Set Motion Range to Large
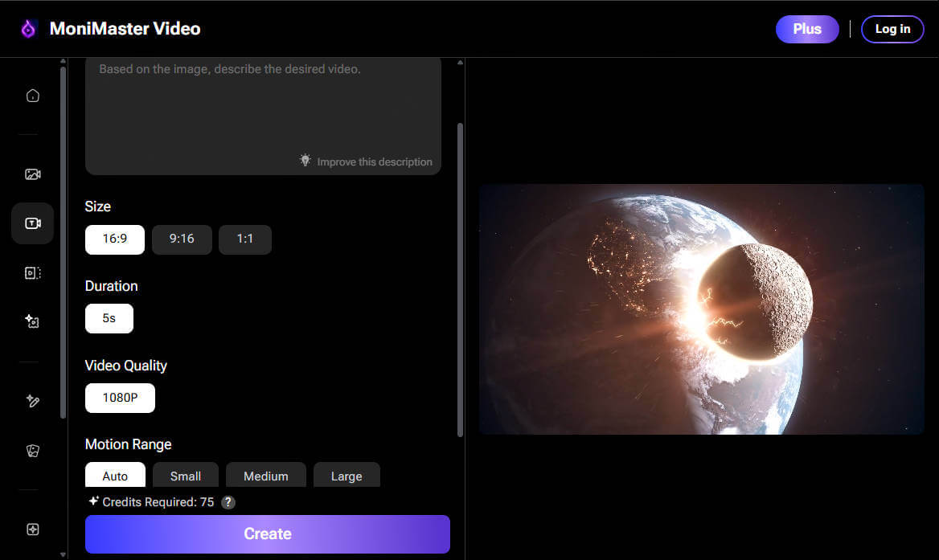The width and height of the screenshot is (939, 560). coord(346,476)
